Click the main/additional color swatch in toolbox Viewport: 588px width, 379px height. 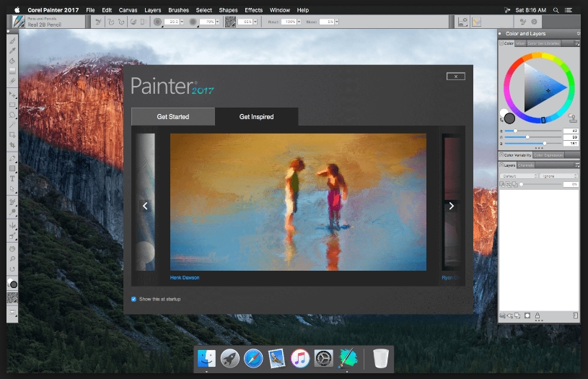coord(12,284)
